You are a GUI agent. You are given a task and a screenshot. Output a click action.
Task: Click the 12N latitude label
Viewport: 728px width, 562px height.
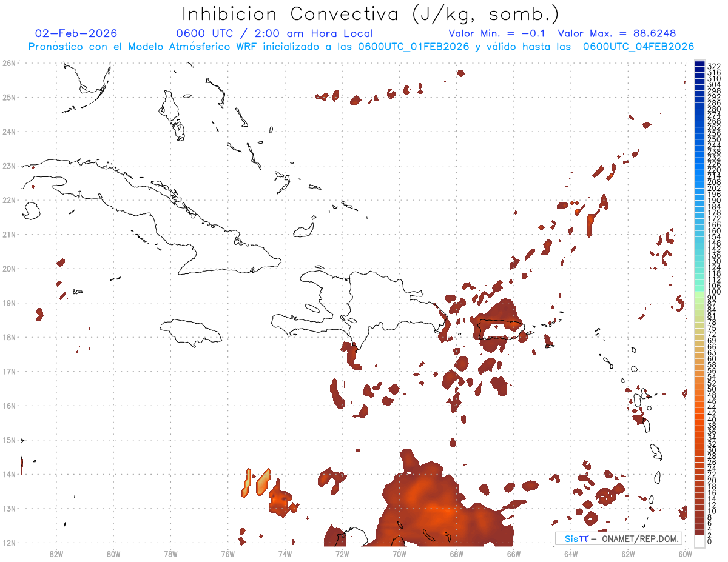(8, 543)
